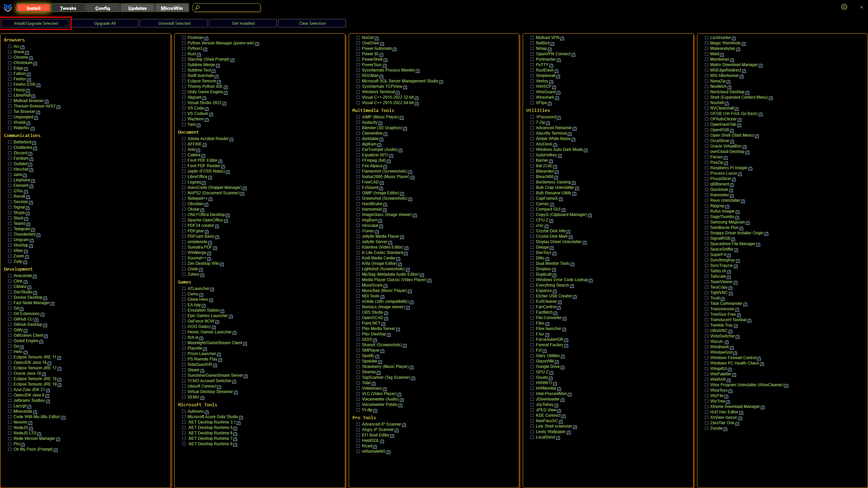
Task: Click the (?) help icon beside WinRAR
Action: (x=729, y=380)
